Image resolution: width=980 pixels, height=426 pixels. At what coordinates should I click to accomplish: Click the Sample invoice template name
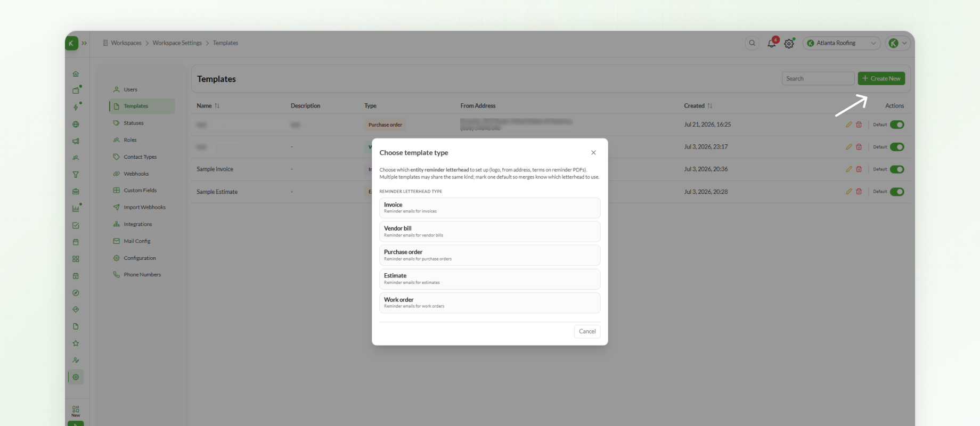215,169
